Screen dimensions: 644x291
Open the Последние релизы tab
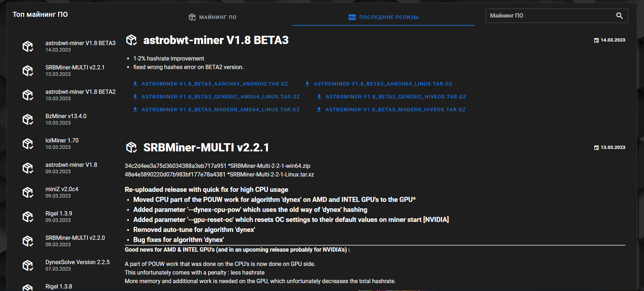pyautogui.click(x=383, y=17)
